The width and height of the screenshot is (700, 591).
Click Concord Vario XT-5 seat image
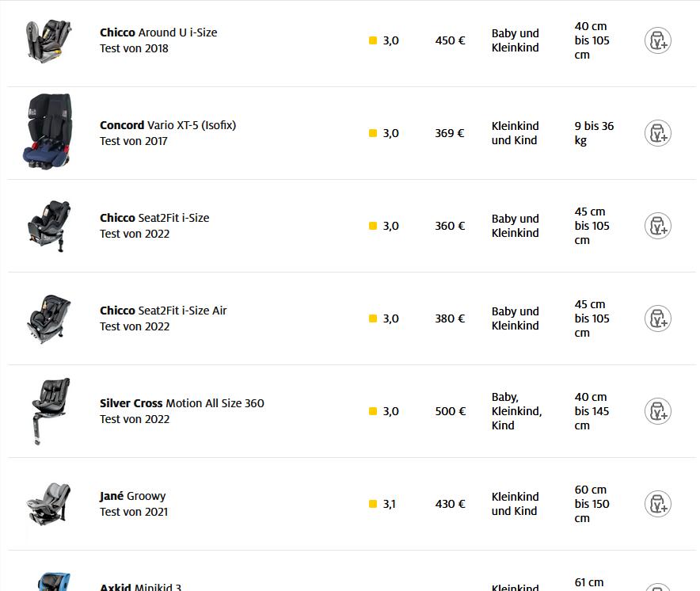[x=48, y=132]
